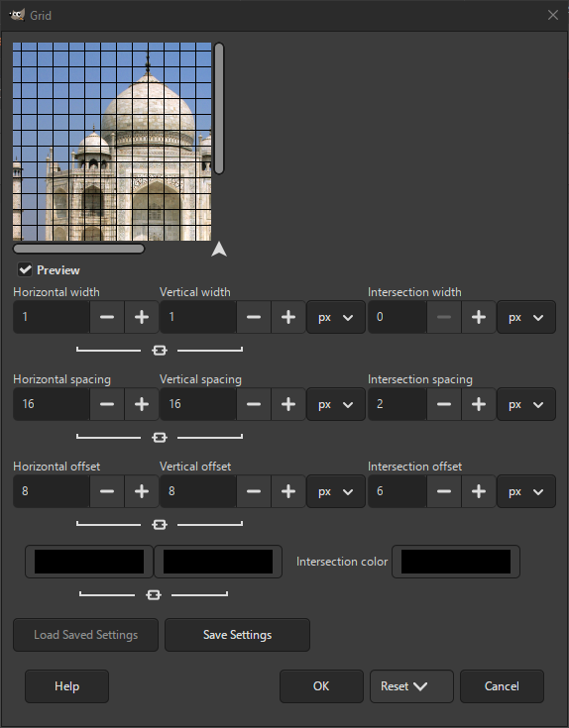Click the preview horizontal scrollbar
Viewport: 569px width, 728px height.
(79, 249)
